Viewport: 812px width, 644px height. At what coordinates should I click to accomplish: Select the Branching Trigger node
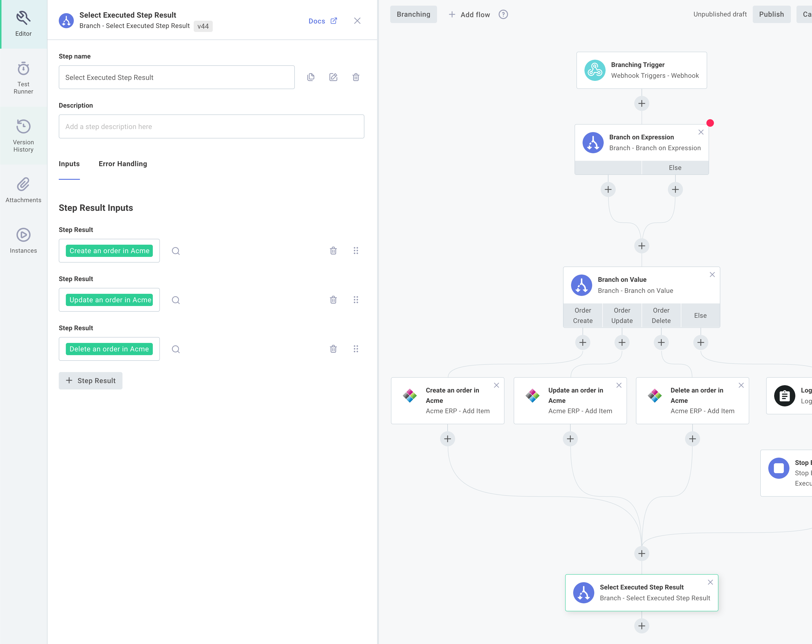coord(641,71)
